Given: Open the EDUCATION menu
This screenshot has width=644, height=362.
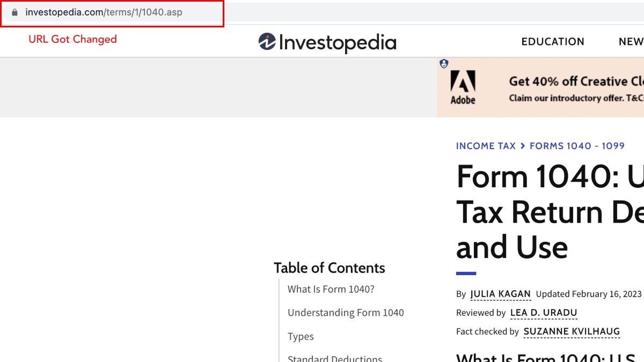Looking at the screenshot, I should click(553, 42).
